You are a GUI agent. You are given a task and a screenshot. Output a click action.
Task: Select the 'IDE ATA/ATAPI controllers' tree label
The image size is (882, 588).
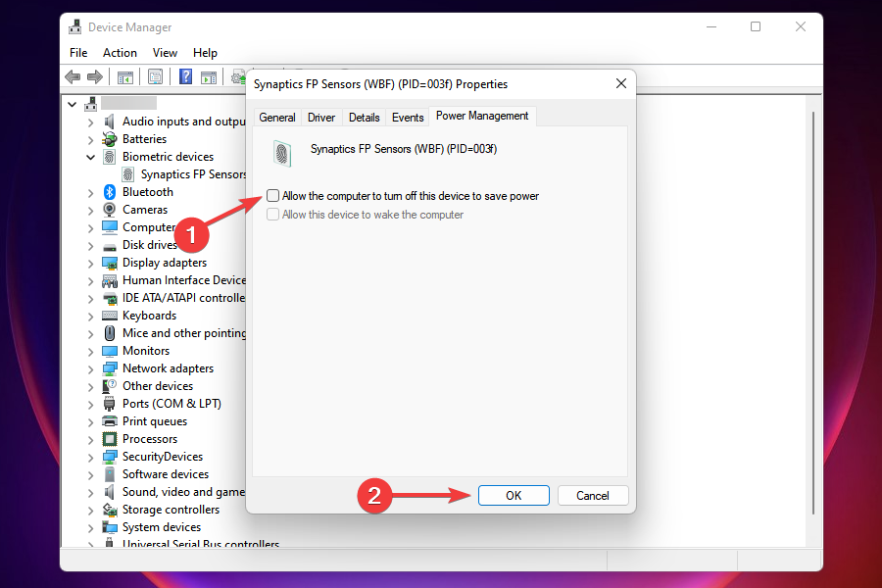point(183,298)
